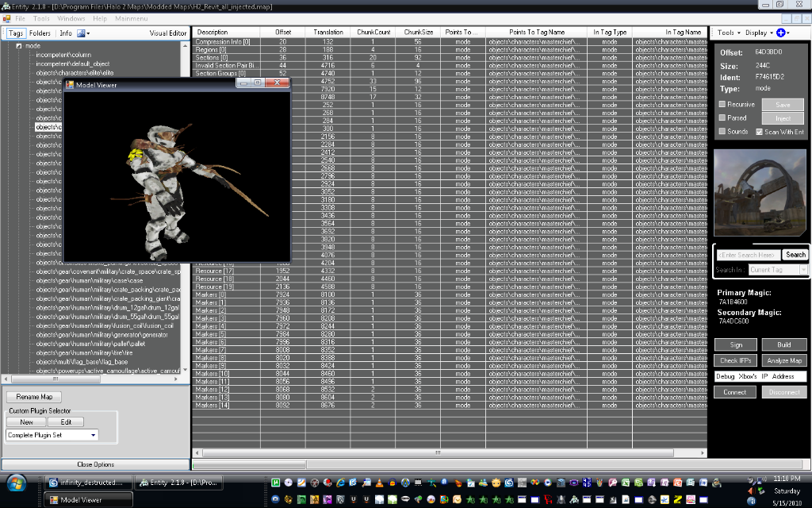Viewport: 812px width, 508px height.
Task: Open the Windows Start orb
Action: coord(17,483)
